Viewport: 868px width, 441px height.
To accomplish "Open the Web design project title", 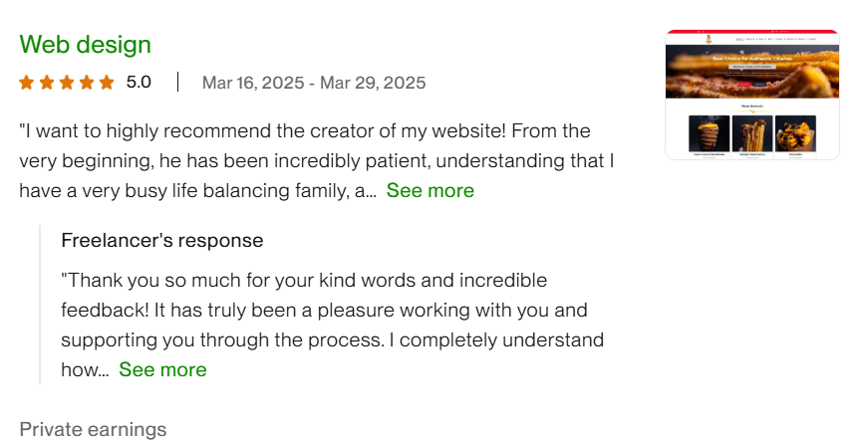I will pos(85,45).
